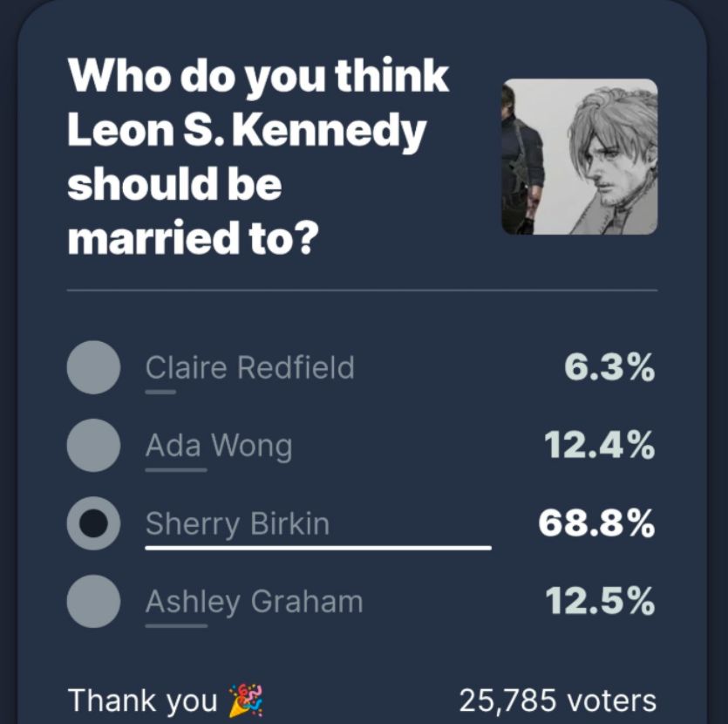Click the party popper emoji icon
The height and width of the screenshot is (724, 728).
point(245,700)
